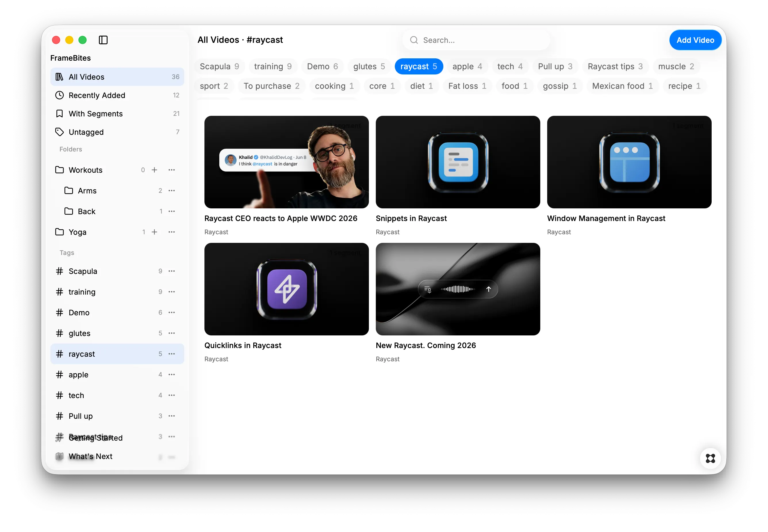
Task: Click the With Segments bookmark icon
Action: click(x=59, y=114)
